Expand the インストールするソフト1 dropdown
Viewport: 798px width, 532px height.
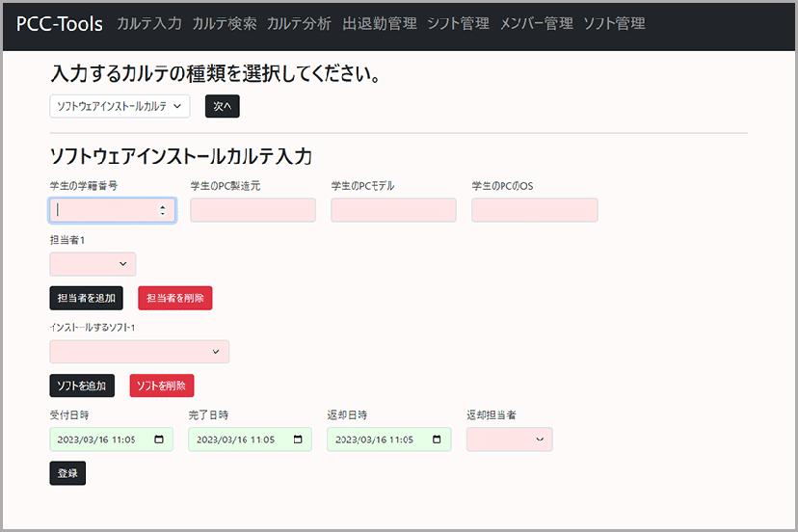click(139, 351)
